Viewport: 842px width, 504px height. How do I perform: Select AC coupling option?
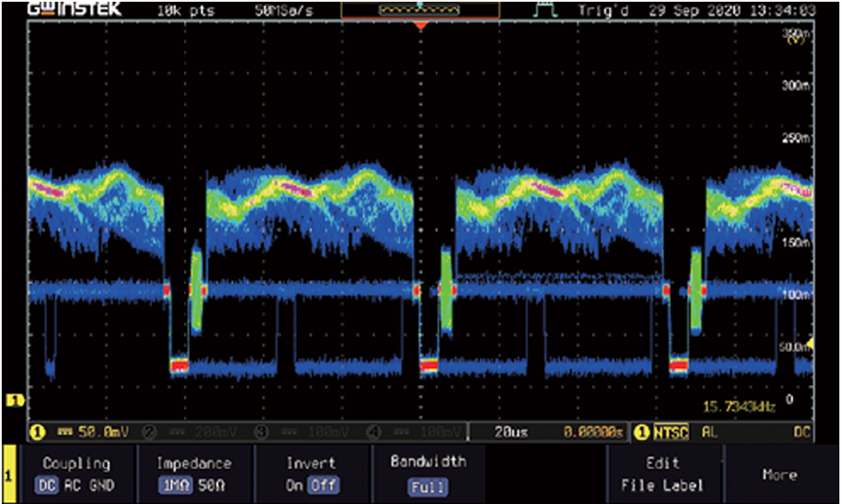pos(72,486)
